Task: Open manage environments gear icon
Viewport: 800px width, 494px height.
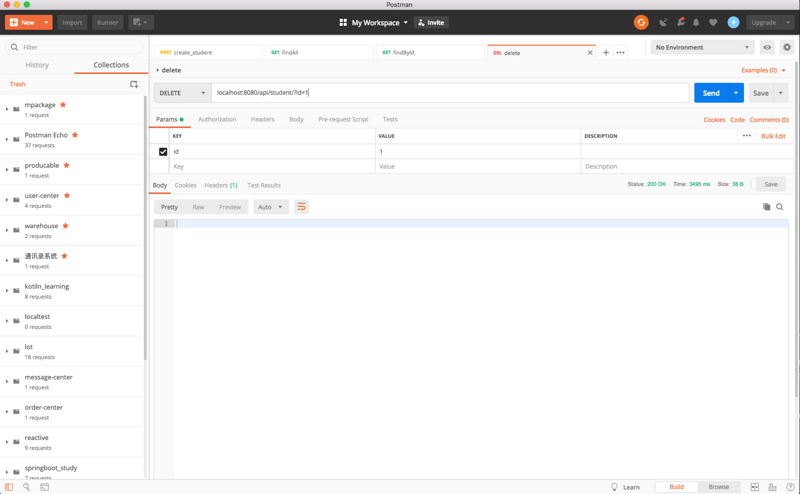Action: pyautogui.click(x=787, y=47)
